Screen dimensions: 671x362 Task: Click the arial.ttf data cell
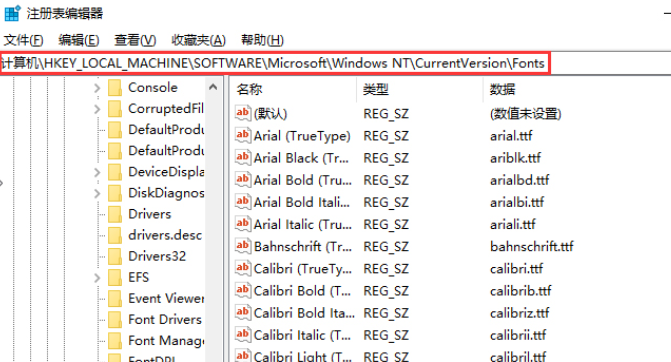tap(511, 136)
